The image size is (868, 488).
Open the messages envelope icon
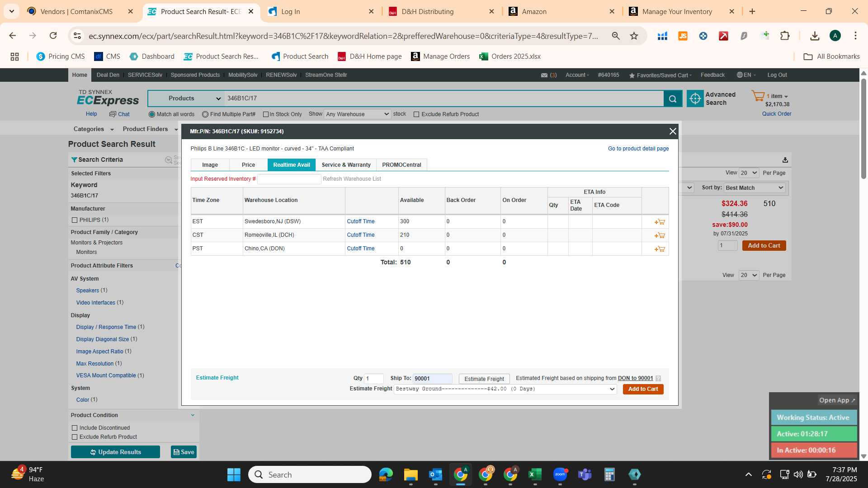click(544, 75)
